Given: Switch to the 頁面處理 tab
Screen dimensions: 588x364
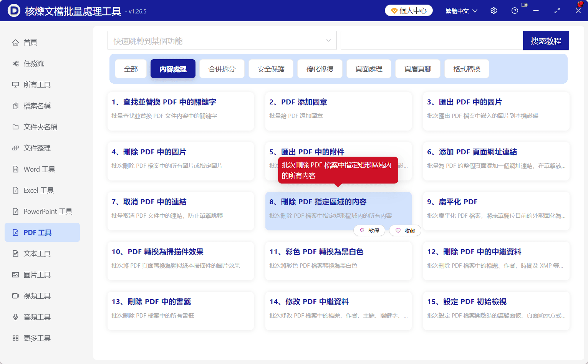Looking at the screenshot, I should click(369, 69).
